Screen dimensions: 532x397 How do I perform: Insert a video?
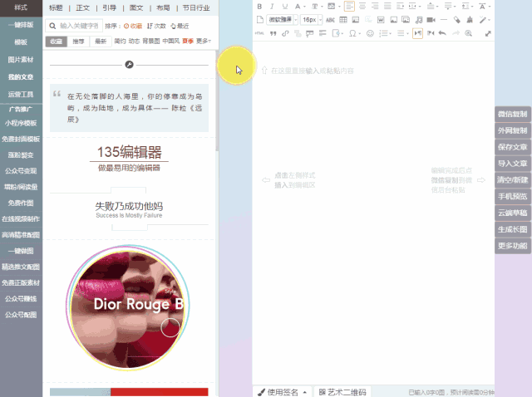[x=431, y=20]
